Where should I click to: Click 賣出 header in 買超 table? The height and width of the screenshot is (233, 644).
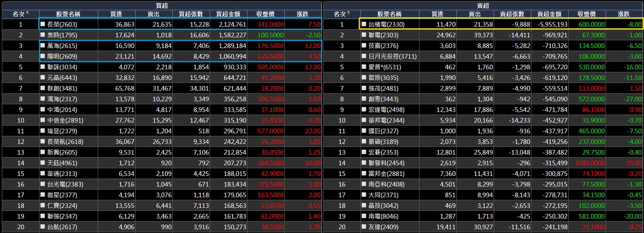(153, 14)
